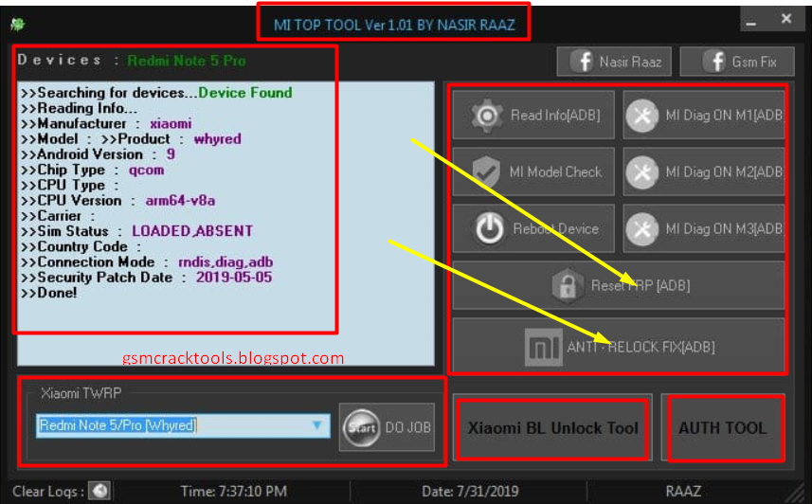Image resolution: width=812 pixels, height=504 pixels.
Task: Click the 'Xiaomi TWRP' group label
Action: coord(81,393)
